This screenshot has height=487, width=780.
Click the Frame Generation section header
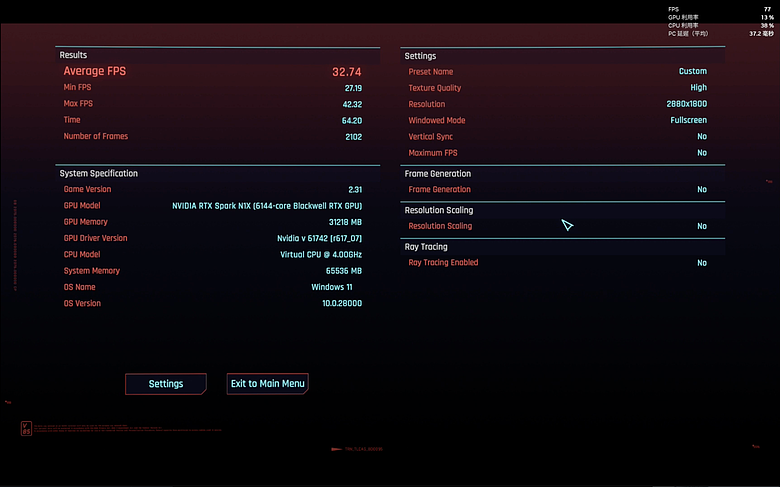click(438, 174)
